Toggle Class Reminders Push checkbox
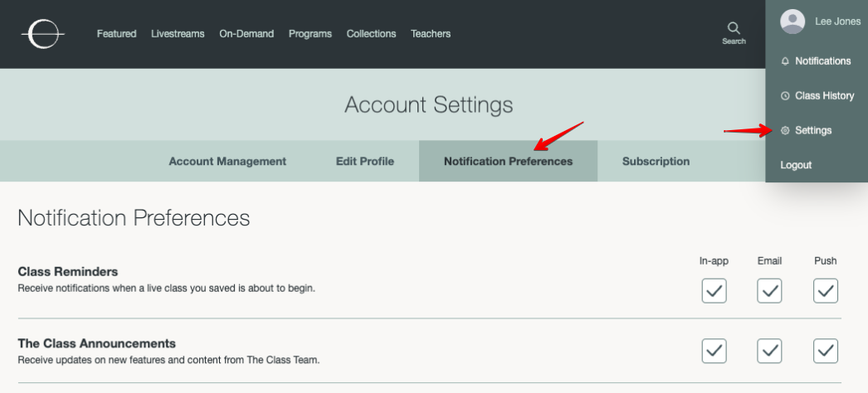Screen dimensions: 868x393 click(x=825, y=290)
